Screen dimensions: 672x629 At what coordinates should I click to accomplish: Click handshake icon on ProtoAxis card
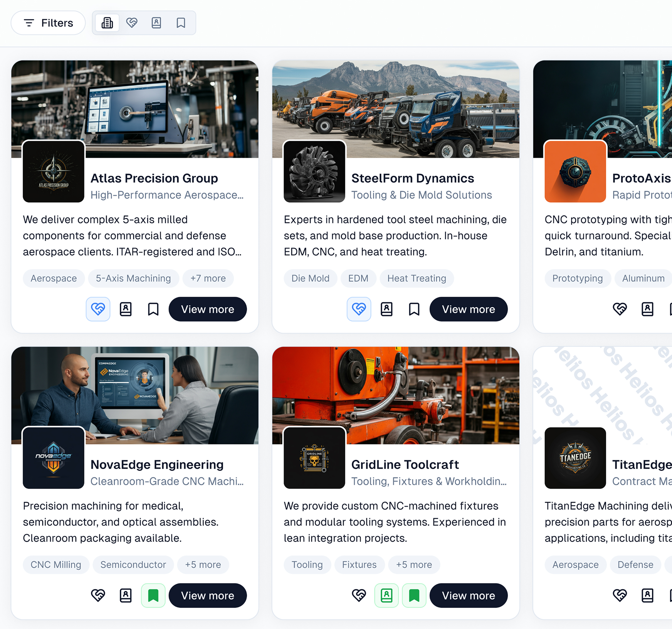pos(620,309)
